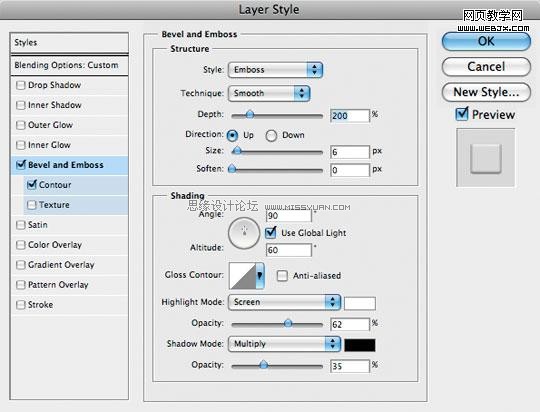Expand the Shadow Mode Multiply dropdown
Screen dimensions: 540x412
pos(284,344)
